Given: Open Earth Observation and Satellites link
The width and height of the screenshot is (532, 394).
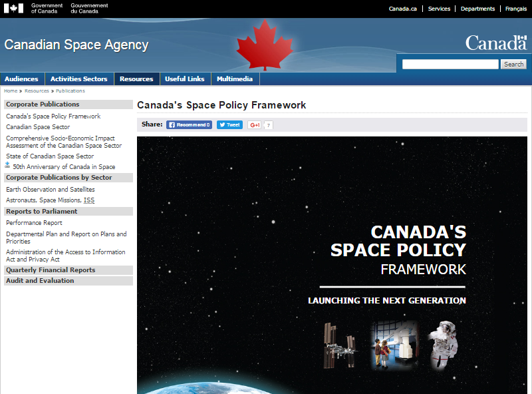Looking at the screenshot, I should tap(51, 190).
